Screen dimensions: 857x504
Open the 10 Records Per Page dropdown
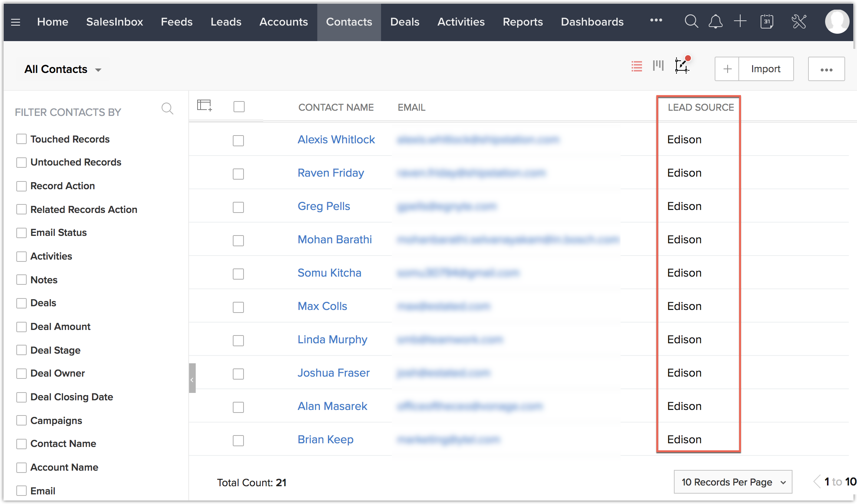[733, 482]
